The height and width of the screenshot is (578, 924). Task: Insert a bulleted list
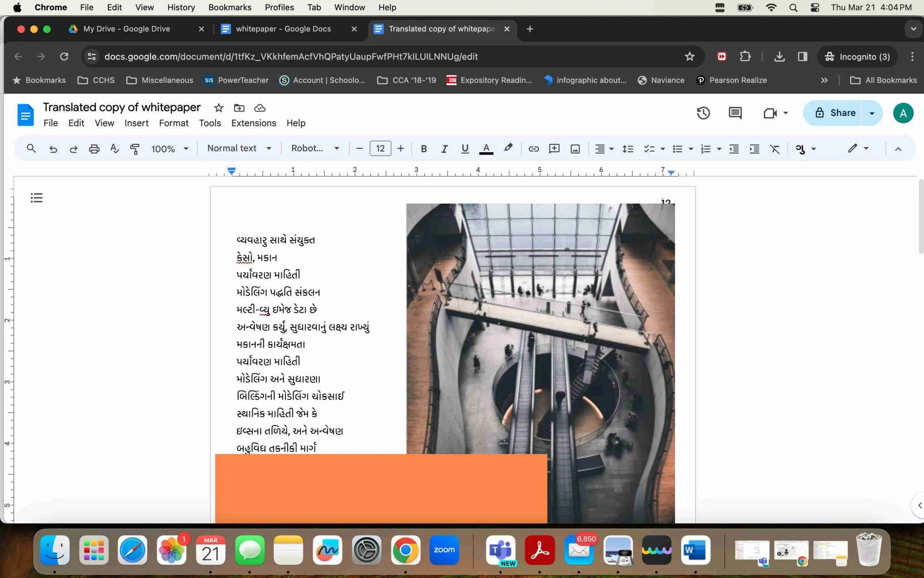click(x=677, y=149)
